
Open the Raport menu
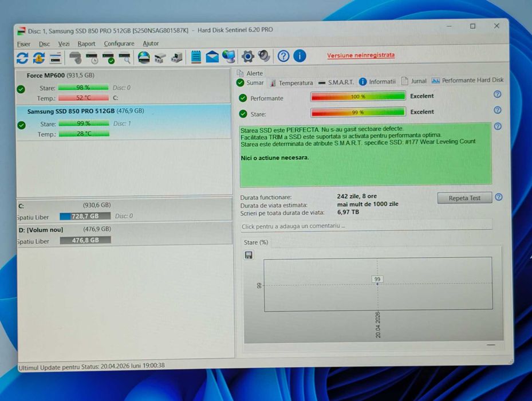(86, 44)
